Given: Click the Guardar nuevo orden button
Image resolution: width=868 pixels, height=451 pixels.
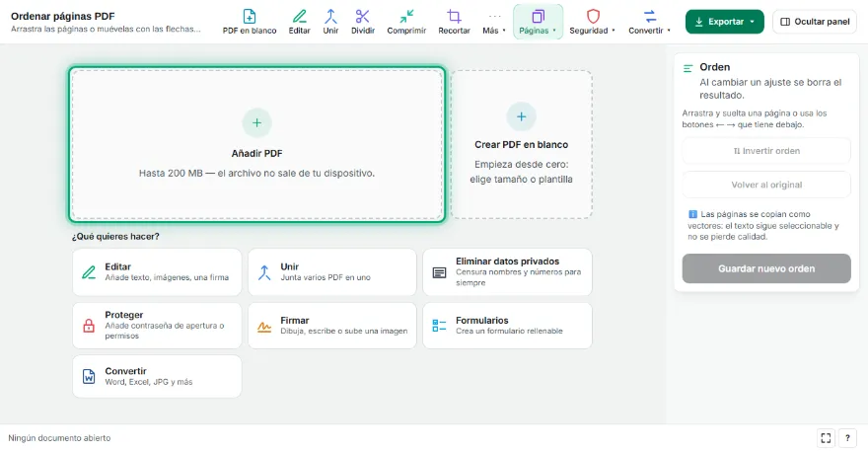Looking at the screenshot, I should click(x=766, y=268).
